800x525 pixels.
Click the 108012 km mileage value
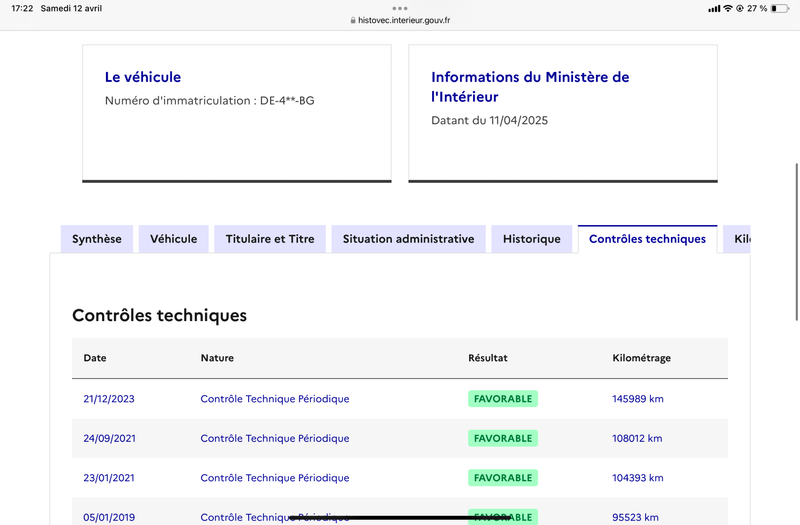637,438
